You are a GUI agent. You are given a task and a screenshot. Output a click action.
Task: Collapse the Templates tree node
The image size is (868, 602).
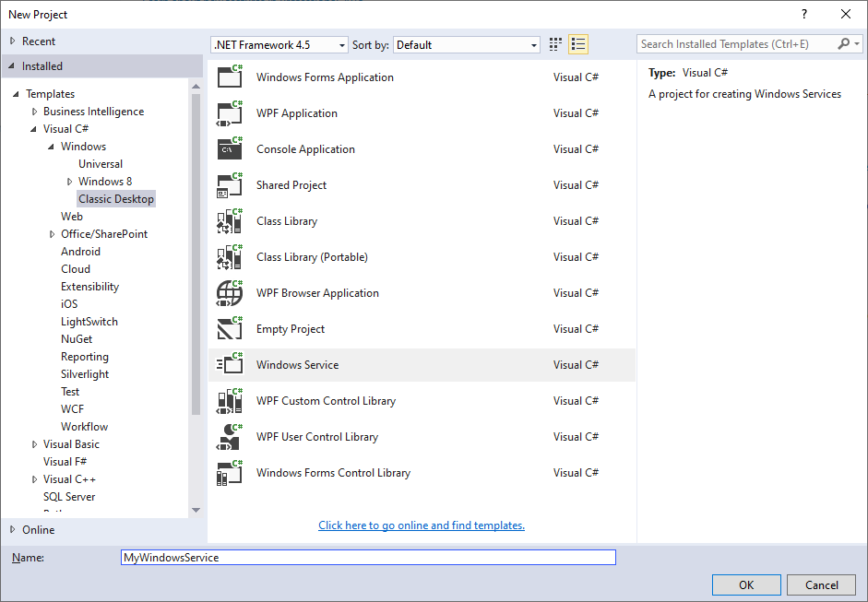[16, 94]
